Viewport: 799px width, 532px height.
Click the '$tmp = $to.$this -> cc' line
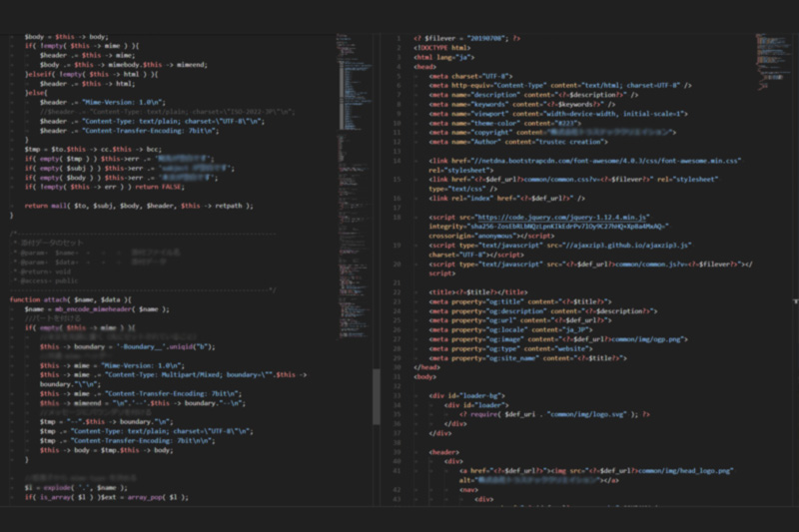click(x=93, y=150)
